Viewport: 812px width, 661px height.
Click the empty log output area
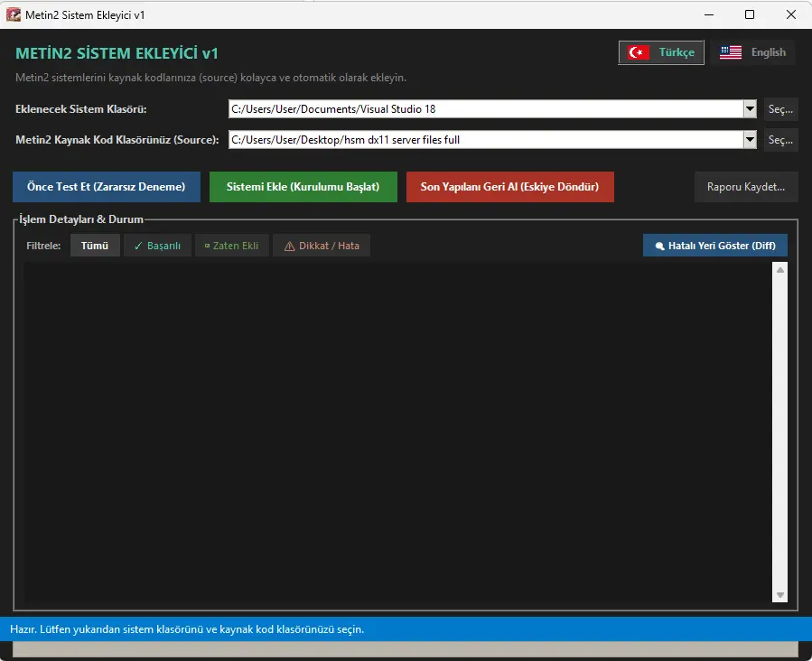(x=397, y=433)
